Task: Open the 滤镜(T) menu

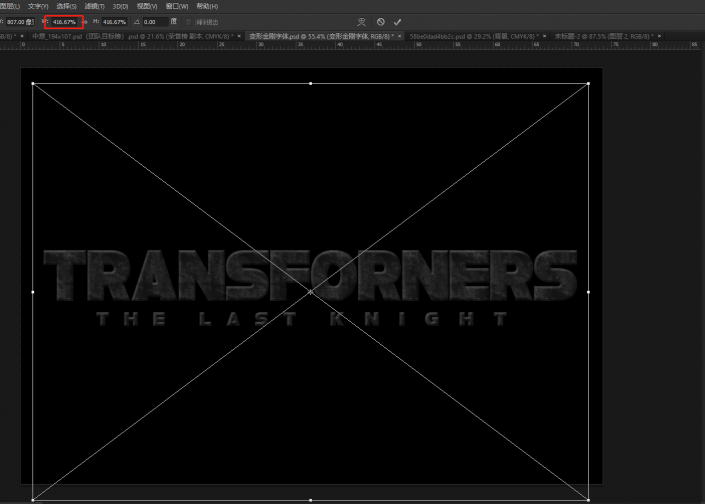Action: pyautogui.click(x=94, y=6)
